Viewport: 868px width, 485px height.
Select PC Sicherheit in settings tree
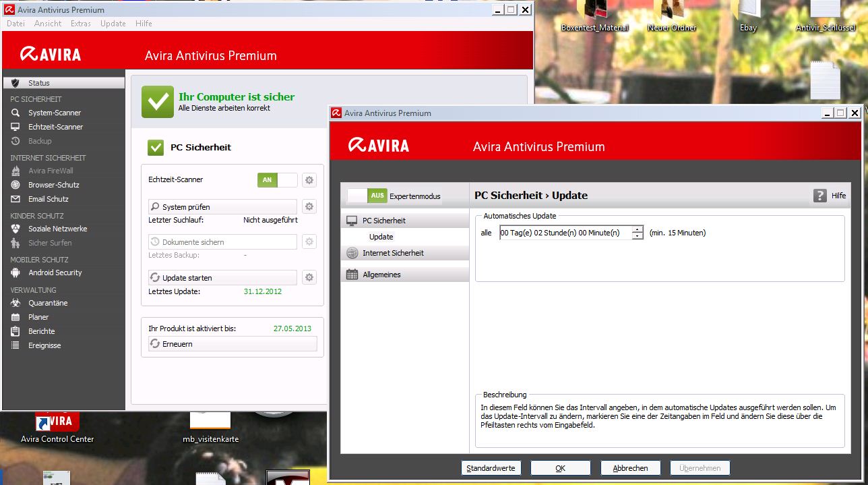pyautogui.click(x=404, y=221)
